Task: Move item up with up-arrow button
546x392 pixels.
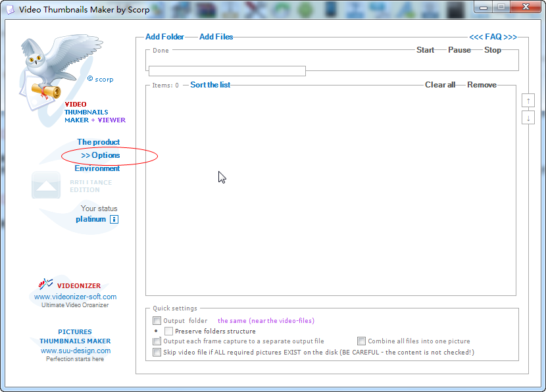Action: [528, 101]
